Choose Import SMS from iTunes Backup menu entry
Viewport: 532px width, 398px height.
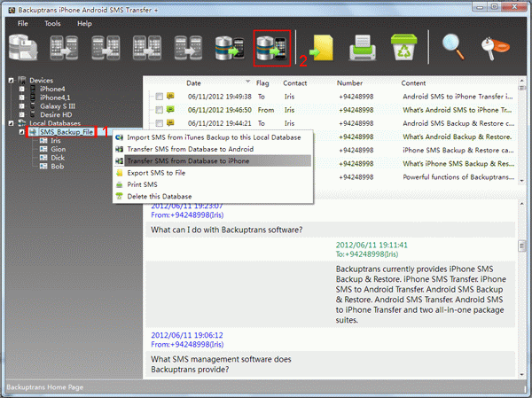tap(213, 137)
